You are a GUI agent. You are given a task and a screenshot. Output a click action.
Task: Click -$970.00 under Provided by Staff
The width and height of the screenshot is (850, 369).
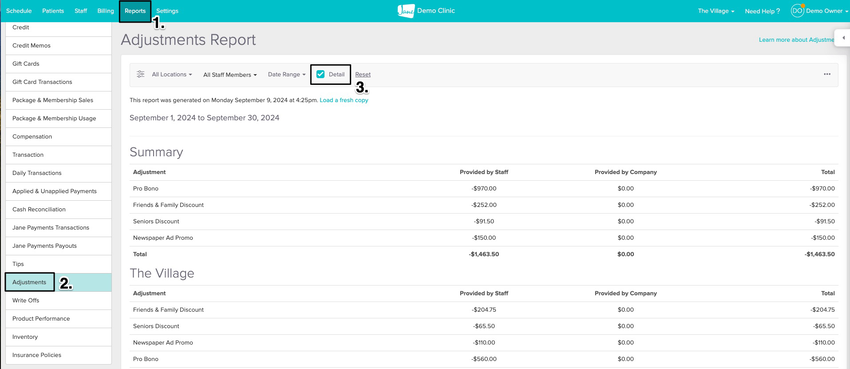pyautogui.click(x=484, y=189)
